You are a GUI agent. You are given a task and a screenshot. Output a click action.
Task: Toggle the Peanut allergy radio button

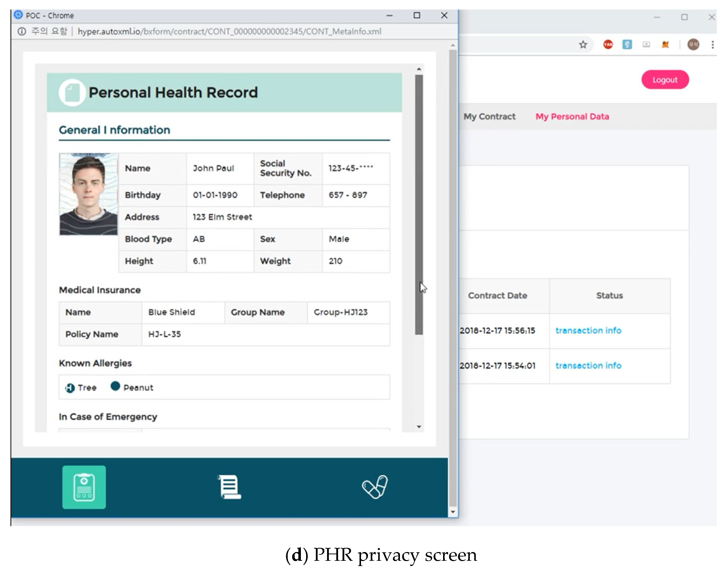click(115, 386)
